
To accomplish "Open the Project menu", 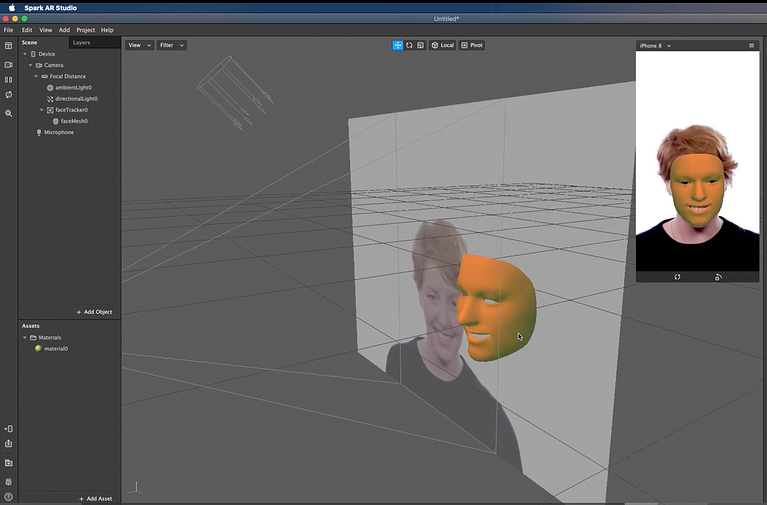I will click(86, 30).
